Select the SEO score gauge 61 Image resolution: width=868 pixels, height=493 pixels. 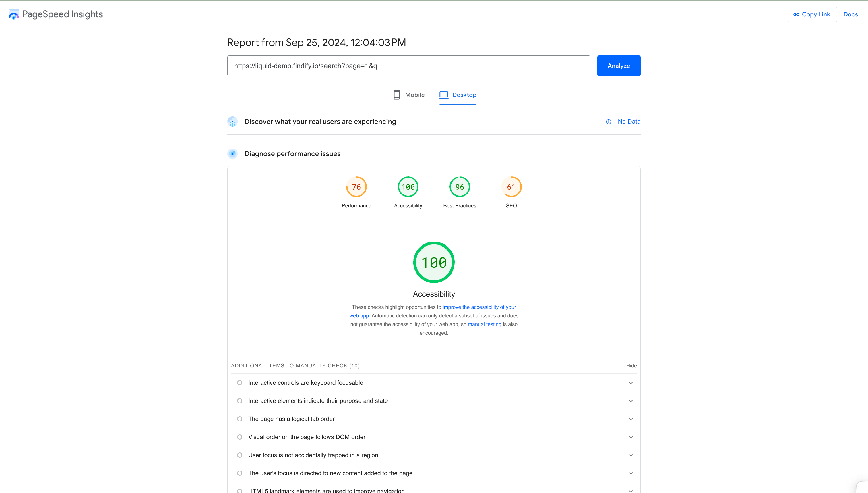(x=511, y=187)
